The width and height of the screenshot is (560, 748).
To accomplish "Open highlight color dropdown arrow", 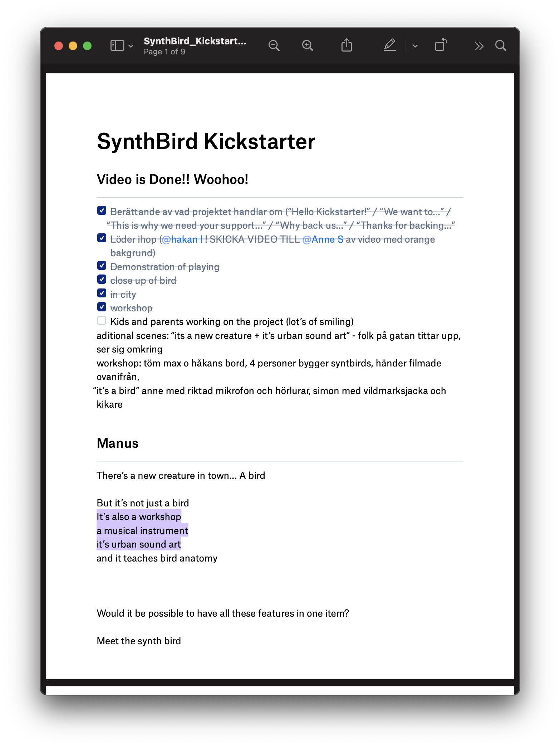I will click(415, 46).
